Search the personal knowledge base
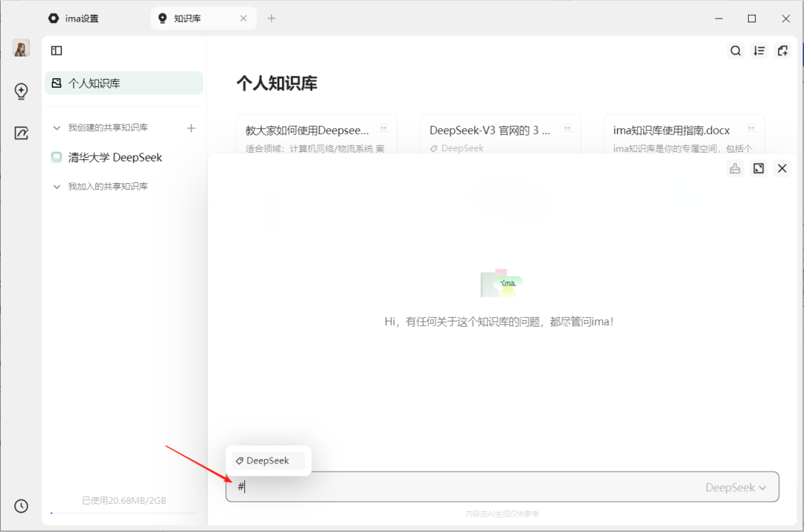The width and height of the screenshot is (804, 532). point(736,51)
